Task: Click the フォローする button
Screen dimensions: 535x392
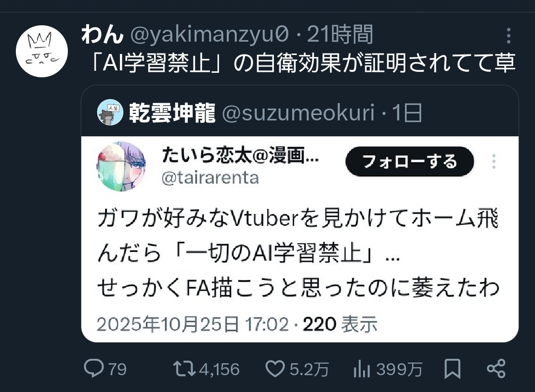Action: [x=410, y=162]
